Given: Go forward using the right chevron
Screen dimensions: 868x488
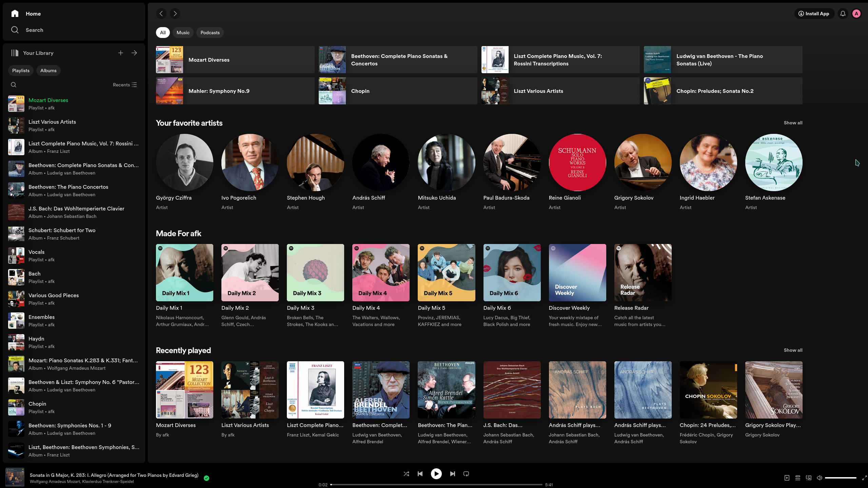Looking at the screenshot, I should [175, 14].
